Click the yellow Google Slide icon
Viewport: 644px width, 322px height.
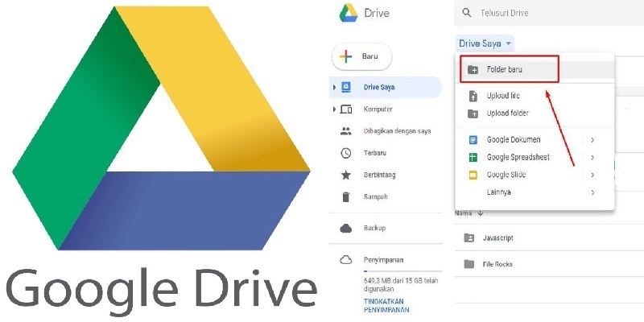pyautogui.click(x=473, y=175)
